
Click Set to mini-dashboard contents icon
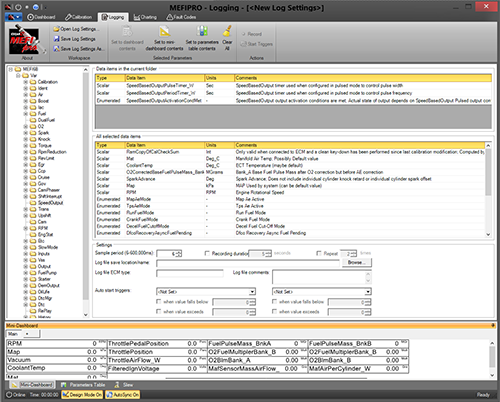[164, 31]
